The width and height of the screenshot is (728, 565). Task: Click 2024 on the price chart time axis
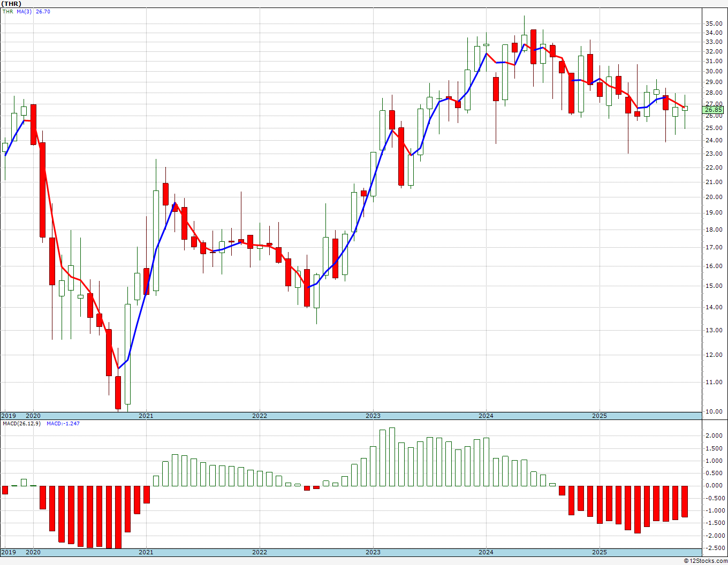pos(486,415)
